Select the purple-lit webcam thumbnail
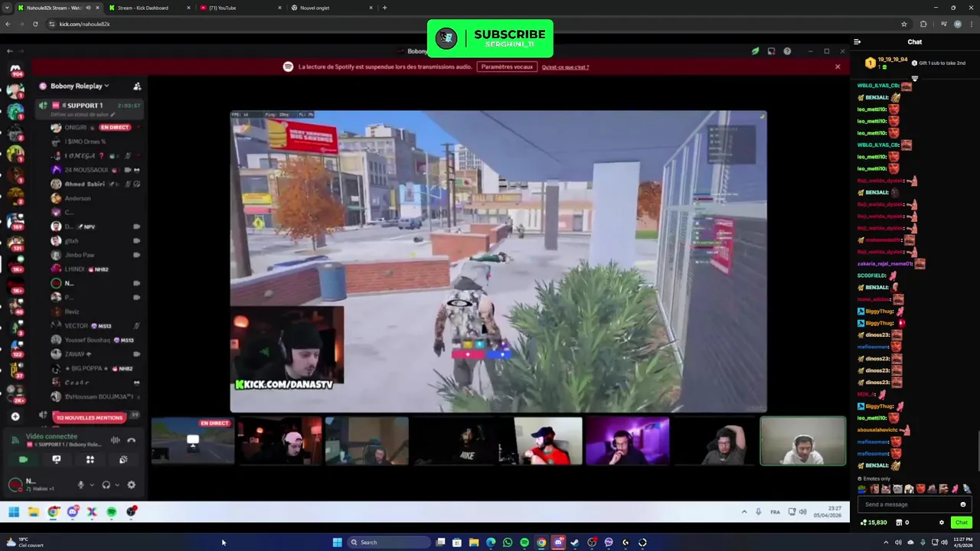Screen dimensions: 980x551 coord(628,441)
